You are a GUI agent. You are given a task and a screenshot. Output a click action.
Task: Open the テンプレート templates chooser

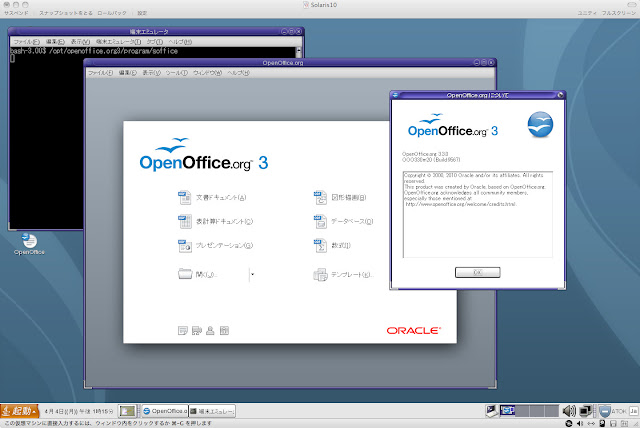pos(343,275)
